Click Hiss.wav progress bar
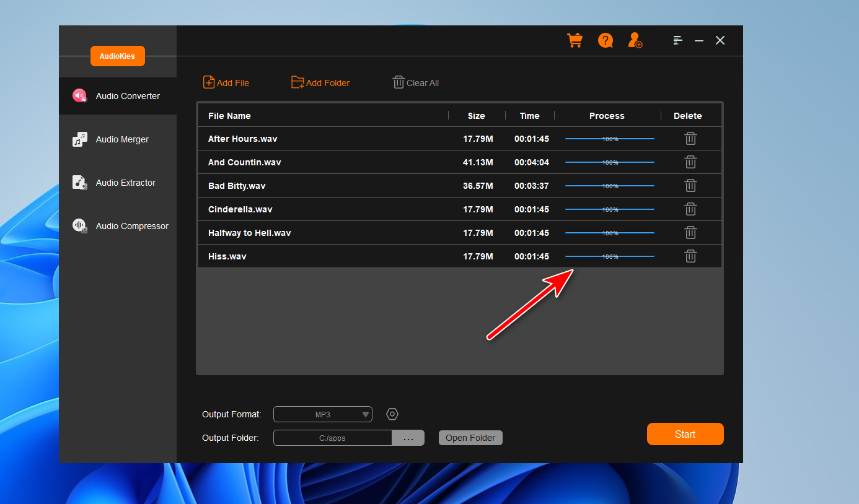The height and width of the screenshot is (504, 859). [610, 256]
